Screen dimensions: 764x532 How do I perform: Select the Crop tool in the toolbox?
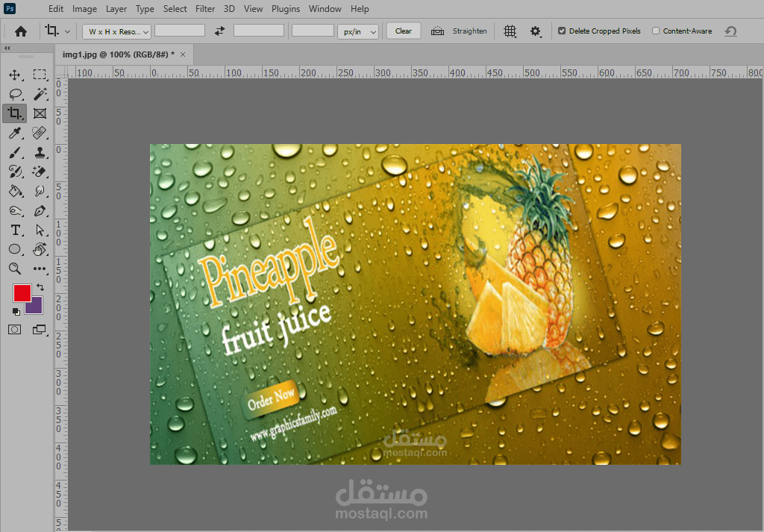tap(15, 113)
